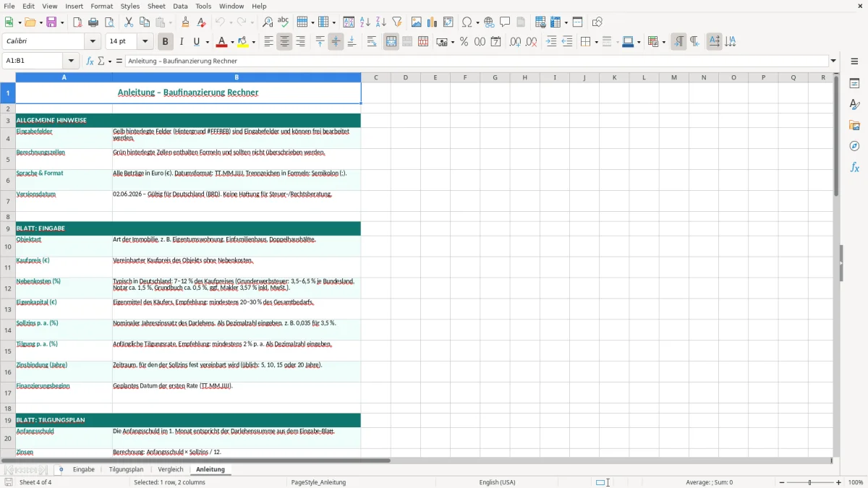Image resolution: width=868 pixels, height=488 pixels.
Task: Open the Borders dropdown arrow
Action: [x=596, y=42]
